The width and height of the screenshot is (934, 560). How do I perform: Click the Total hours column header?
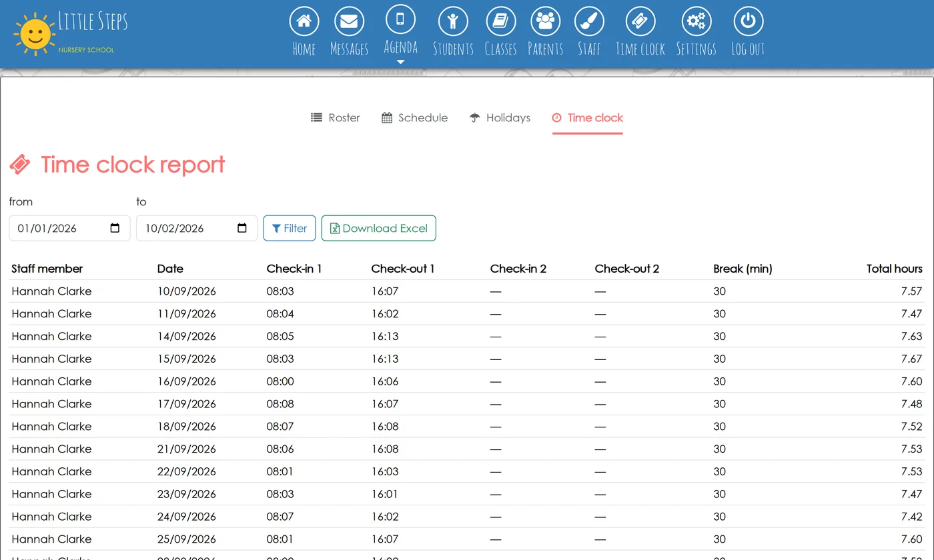coord(895,269)
